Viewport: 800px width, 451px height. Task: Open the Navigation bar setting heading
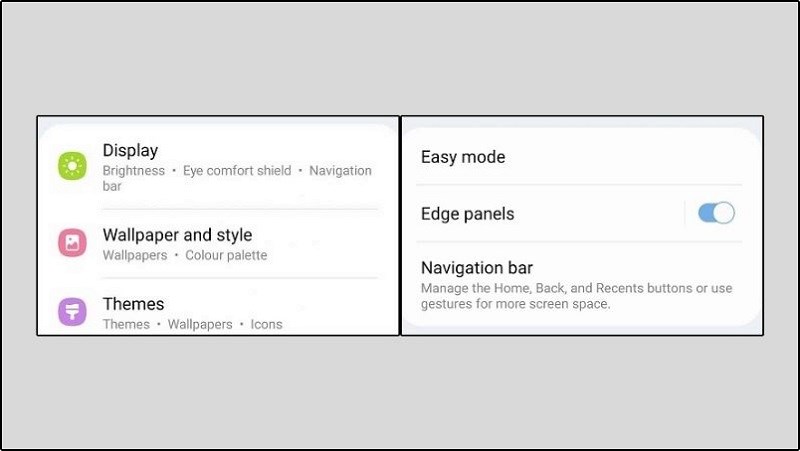[x=477, y=268]
